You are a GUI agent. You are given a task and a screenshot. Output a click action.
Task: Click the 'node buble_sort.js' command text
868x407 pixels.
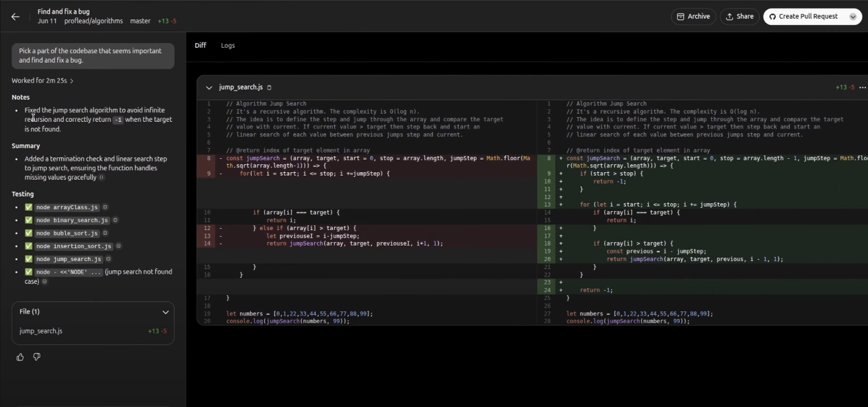pyautogui.click(x=67, y=233)
